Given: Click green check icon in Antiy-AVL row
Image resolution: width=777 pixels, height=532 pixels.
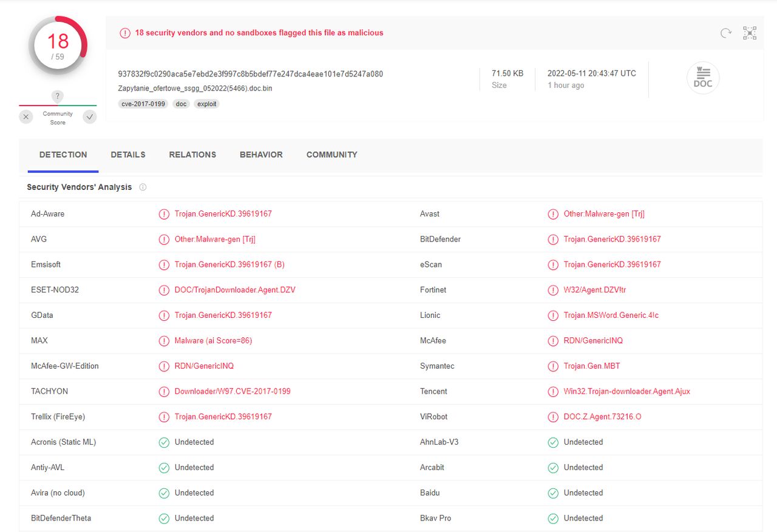Looking at the screenshot, I should (164, 468).
